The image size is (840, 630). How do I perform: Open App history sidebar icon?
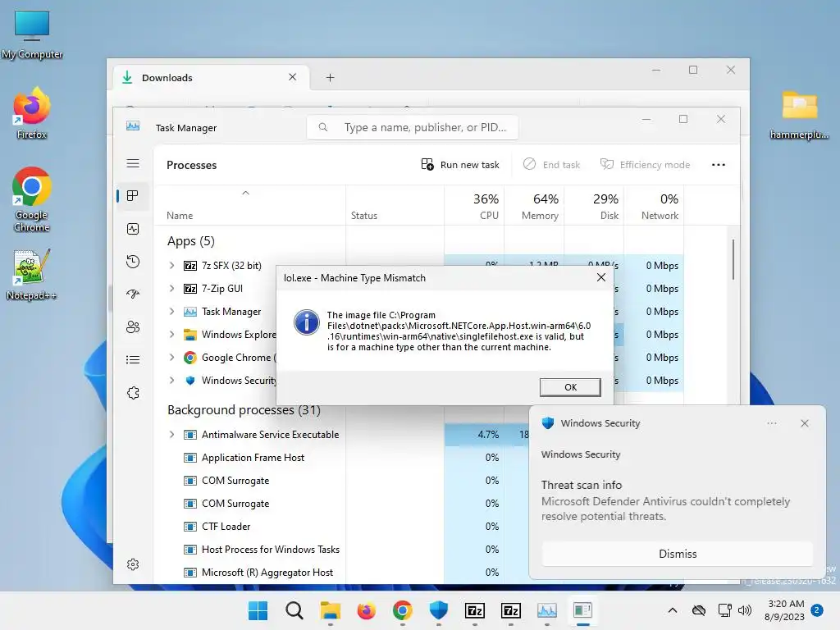[133, 262]
